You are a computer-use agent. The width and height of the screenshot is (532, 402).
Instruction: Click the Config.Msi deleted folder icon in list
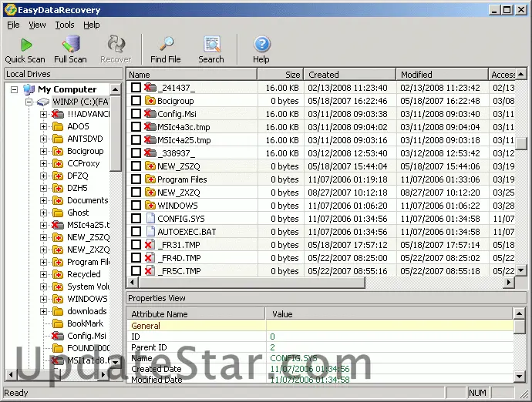point(150,113)
